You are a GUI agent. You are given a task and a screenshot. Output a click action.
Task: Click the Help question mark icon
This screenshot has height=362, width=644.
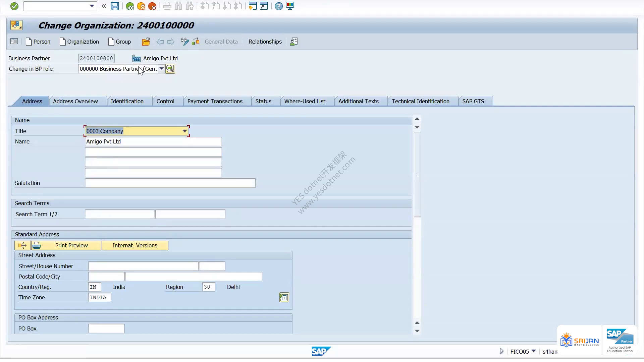pyautogui.click(x=279, y=6)
